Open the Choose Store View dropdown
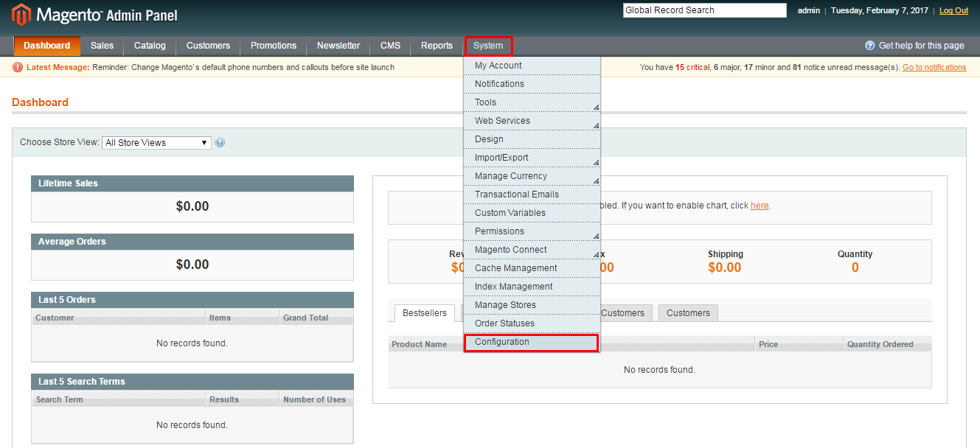 pos(156,143)
